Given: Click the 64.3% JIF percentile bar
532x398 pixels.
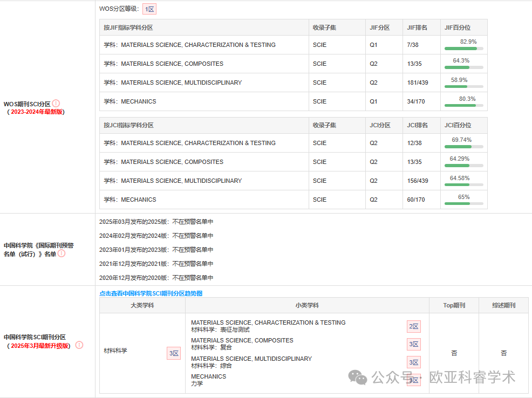Looking at the screenshot, I should tap(464, 67).
